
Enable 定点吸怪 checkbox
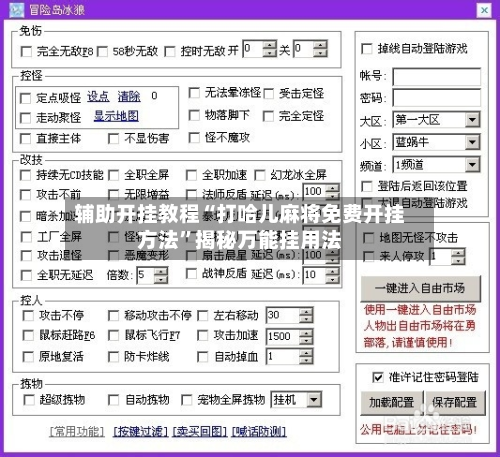[25, 98]
